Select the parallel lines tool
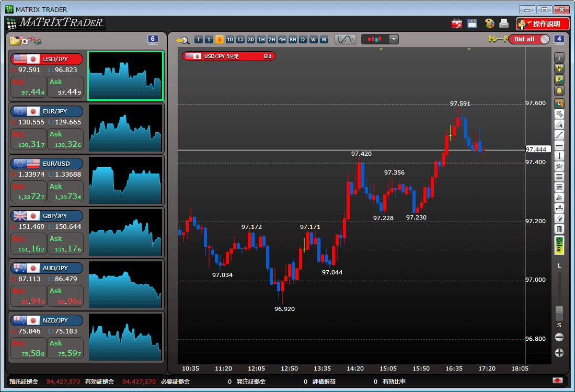Image resolution: width=575 pixels, height=392 pixels. click(x=559, y=177)
